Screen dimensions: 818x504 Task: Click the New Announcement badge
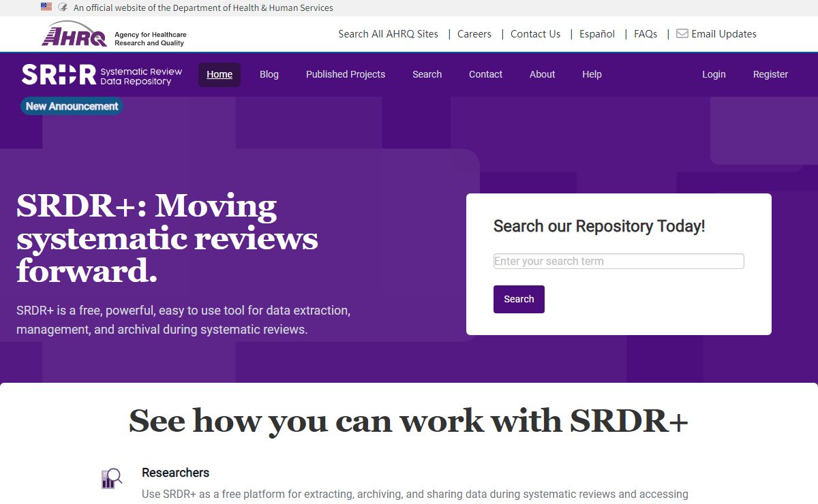(72, 106)
